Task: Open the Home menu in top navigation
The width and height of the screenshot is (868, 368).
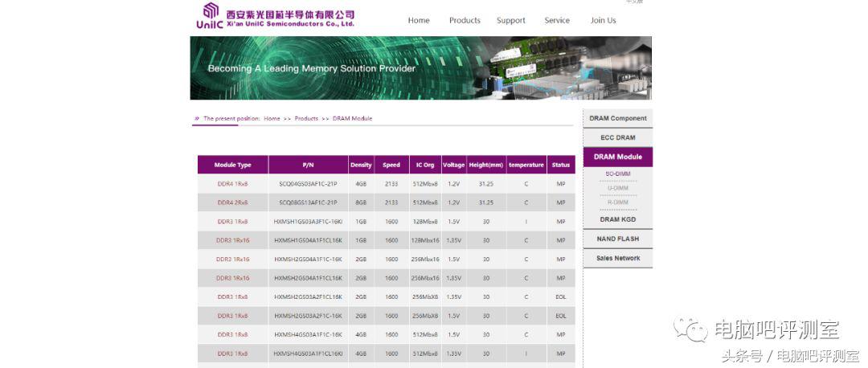Action: tap(419, 21)
